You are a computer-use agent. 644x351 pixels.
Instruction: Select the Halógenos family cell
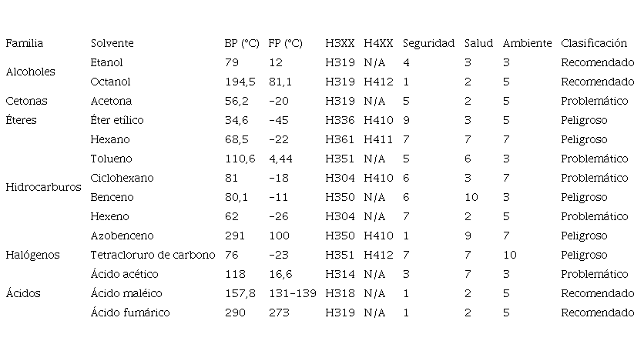32,255
